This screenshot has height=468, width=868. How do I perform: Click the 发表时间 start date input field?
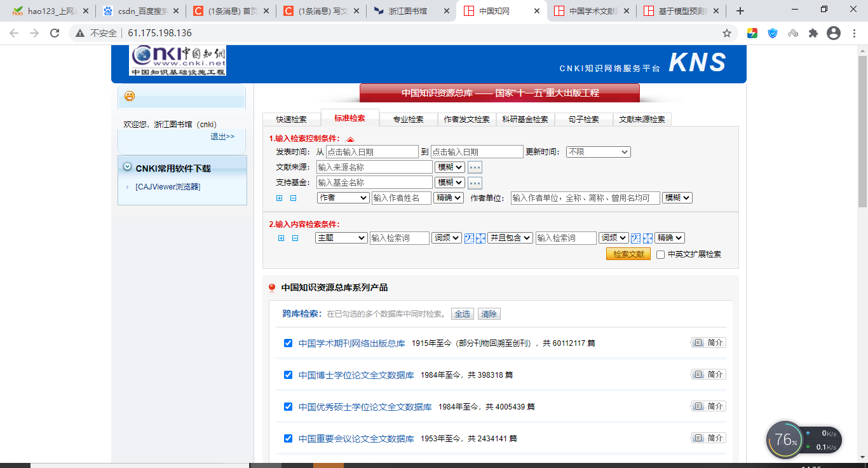(x=372, y=152)
